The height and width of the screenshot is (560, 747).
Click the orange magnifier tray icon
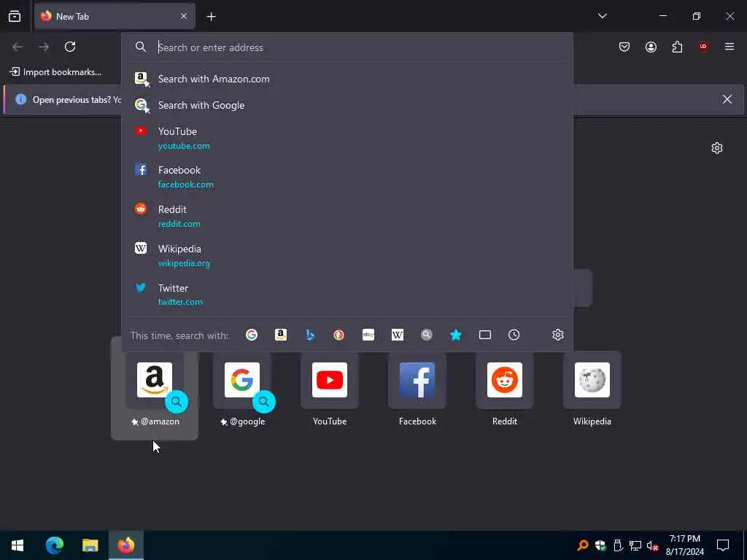[x=582, y=545]
